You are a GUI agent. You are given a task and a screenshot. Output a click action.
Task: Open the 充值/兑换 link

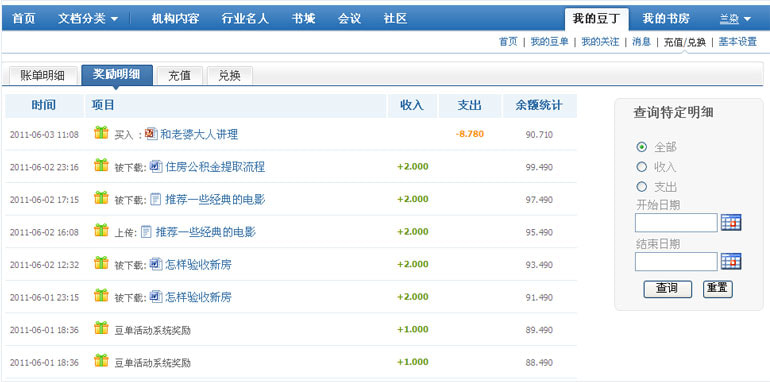(685, 42)
